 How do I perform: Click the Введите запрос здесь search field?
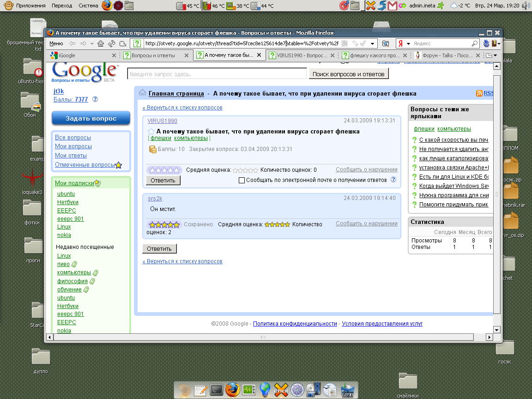click(217, 74)
